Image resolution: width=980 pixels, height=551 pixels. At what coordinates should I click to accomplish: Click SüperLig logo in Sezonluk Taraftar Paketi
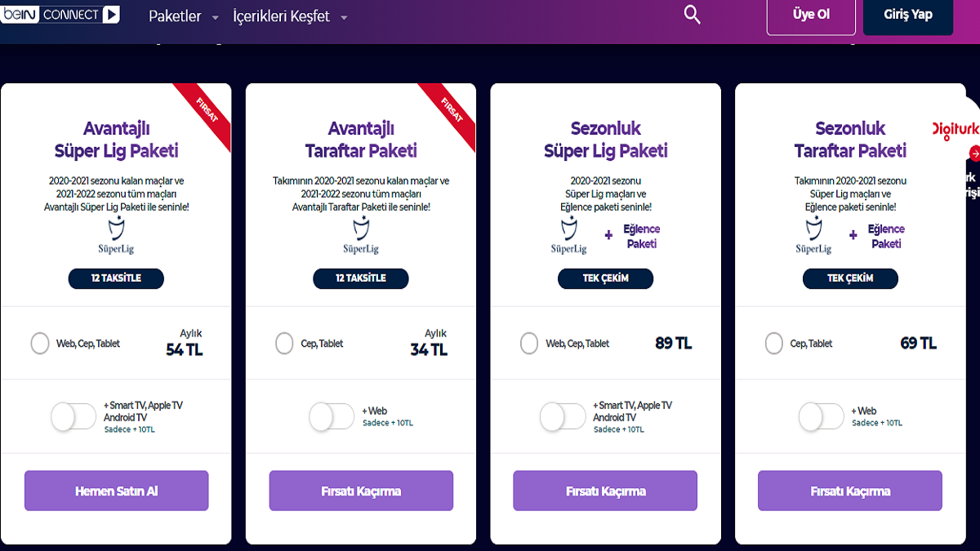point(813,235)
